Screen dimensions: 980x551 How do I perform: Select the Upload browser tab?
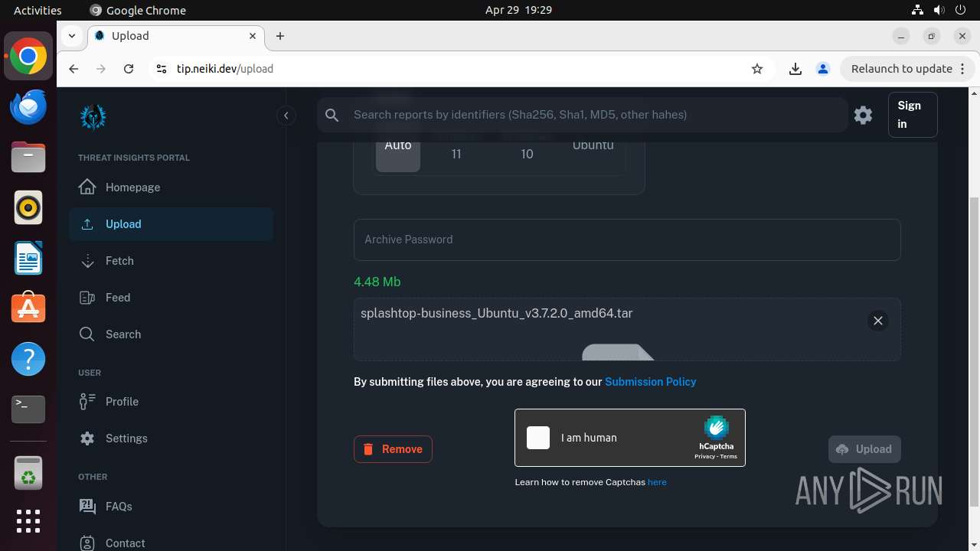176,36
